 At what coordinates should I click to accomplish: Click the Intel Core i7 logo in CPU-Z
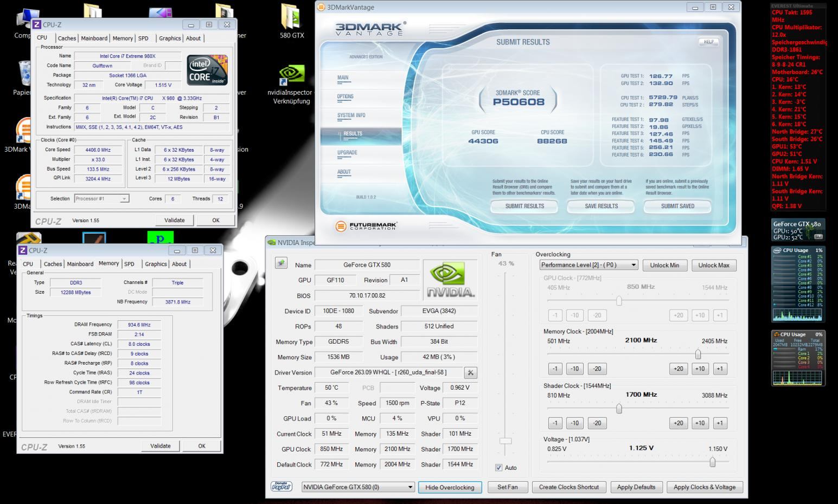(207, 69)
